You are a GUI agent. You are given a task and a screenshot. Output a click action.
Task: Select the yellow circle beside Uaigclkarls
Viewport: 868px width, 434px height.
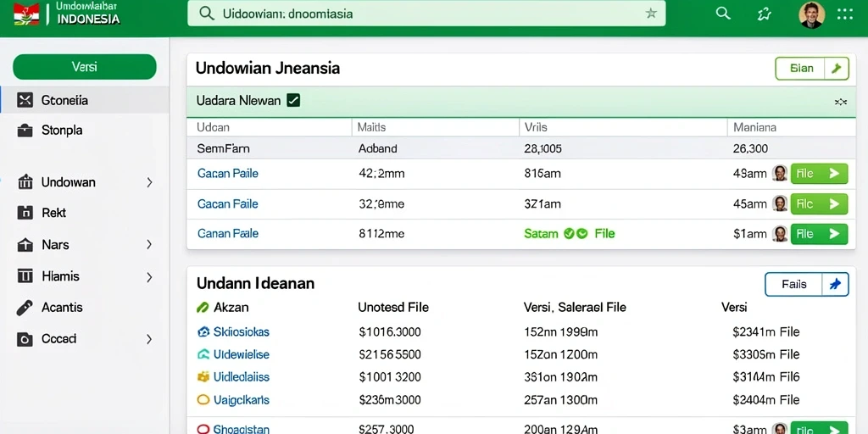[203, 399]
